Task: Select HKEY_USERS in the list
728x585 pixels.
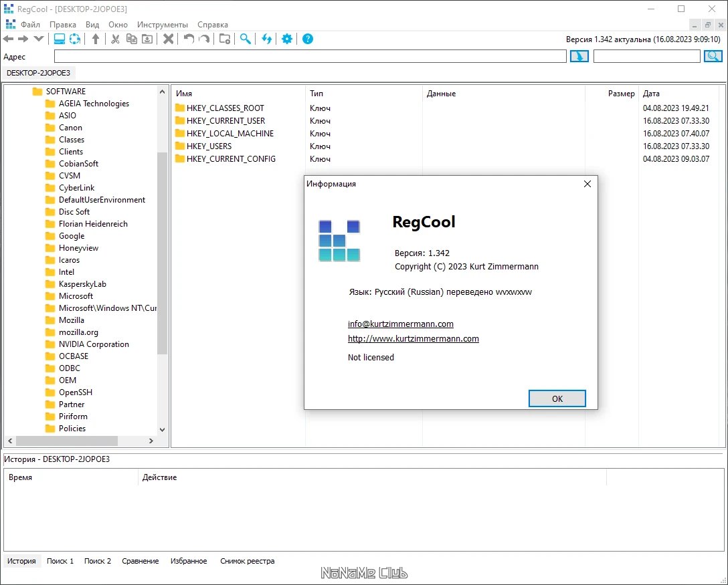Action: pos(209,146)
